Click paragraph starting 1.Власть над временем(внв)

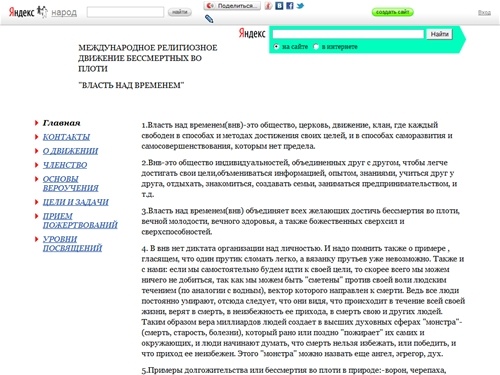click(x=297, y=136)
